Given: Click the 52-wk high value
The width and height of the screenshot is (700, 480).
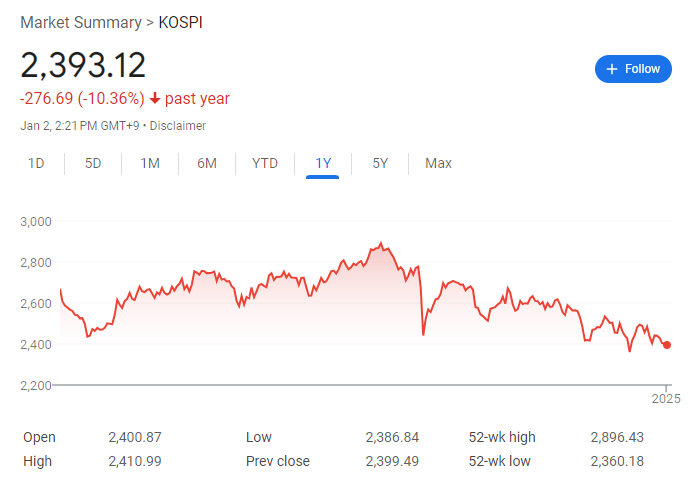Looking at the screenshot, I should pyautogui.click(x=617, y=437).
